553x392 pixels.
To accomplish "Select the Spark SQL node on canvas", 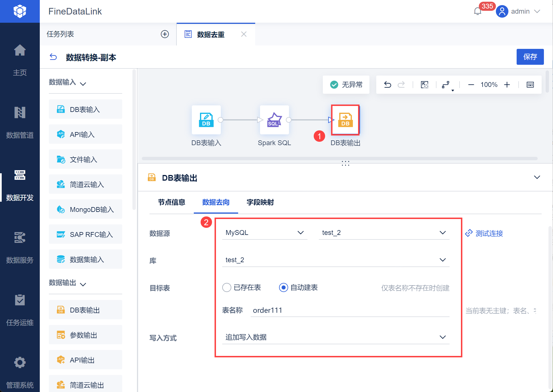I will pos(274,120).
